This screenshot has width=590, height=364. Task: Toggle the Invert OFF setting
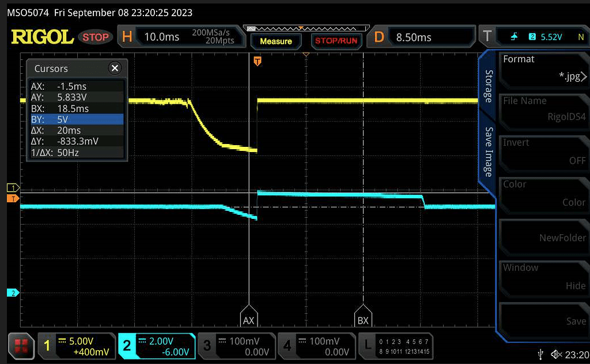pos(544,151)
